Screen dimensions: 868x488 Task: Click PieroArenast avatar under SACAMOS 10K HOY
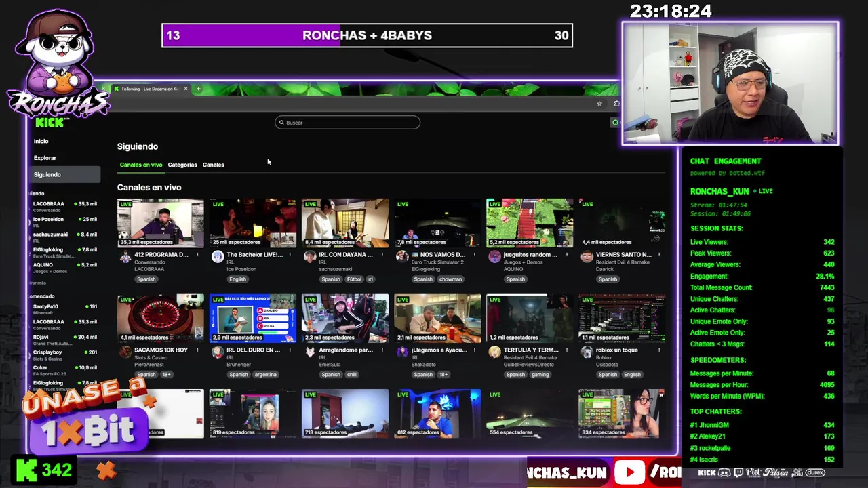pyautogui.click(x=125, y=352)
